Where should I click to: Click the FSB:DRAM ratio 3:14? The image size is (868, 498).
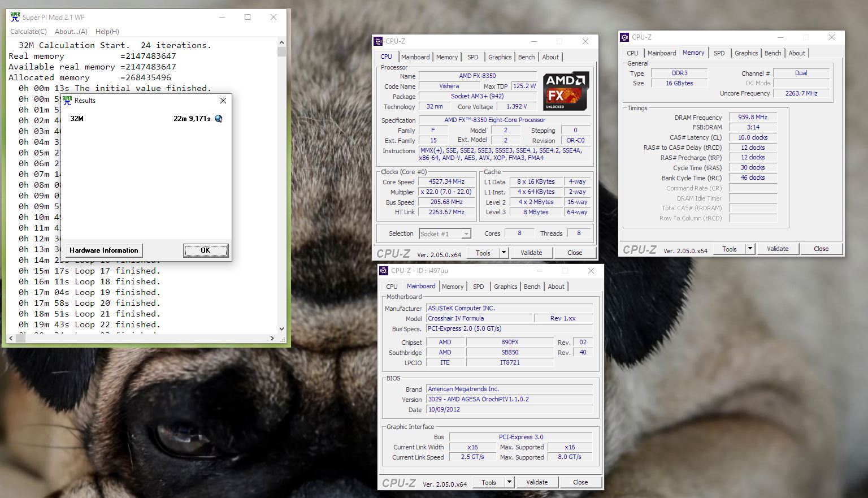click(x=753, y=128)
